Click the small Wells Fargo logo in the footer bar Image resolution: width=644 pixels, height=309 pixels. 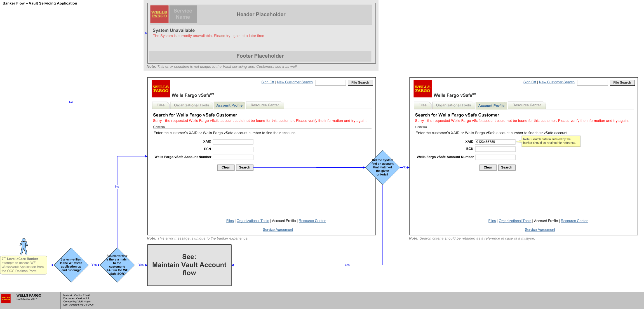point(6,299)
